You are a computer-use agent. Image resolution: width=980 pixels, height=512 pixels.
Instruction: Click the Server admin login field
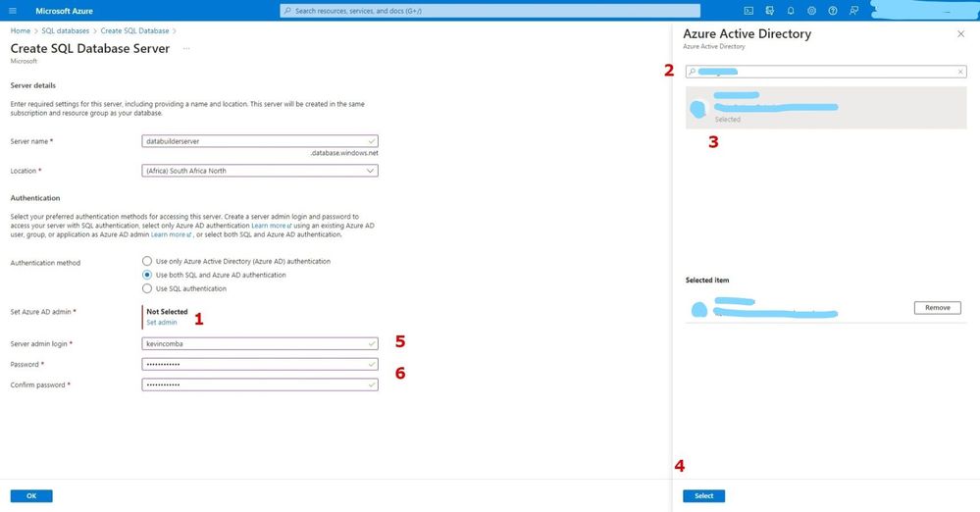pyautogui.click(x=260, y=344)
